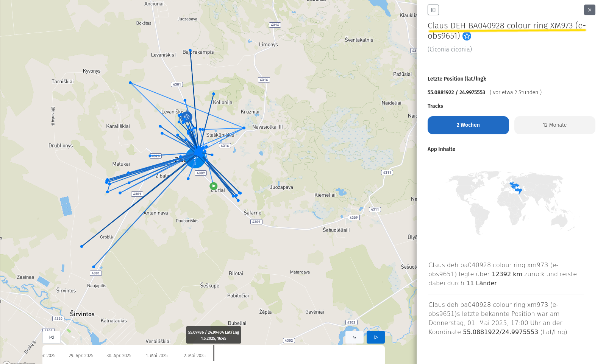Click the timeline playhead position bar
The image size is (606, 364).
pyautogui.click(x=214, y=353)
